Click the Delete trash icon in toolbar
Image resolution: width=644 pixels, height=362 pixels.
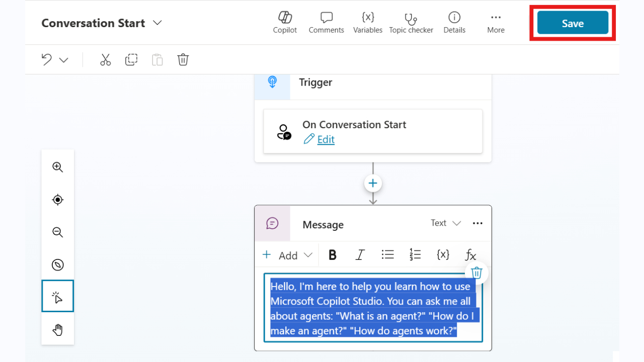click(183, 60)
